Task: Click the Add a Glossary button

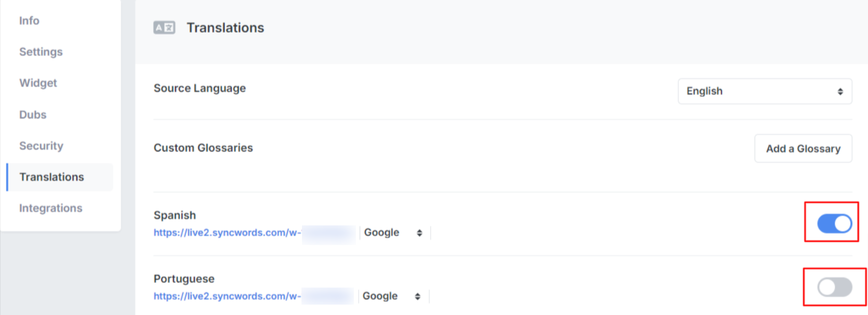Action: pyautogui.click(x=803, y=149)
